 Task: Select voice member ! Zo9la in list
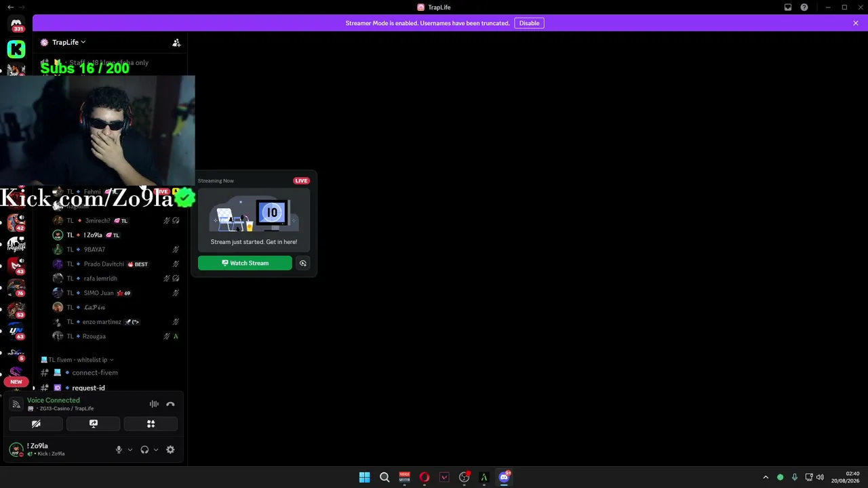coord(115,235)
